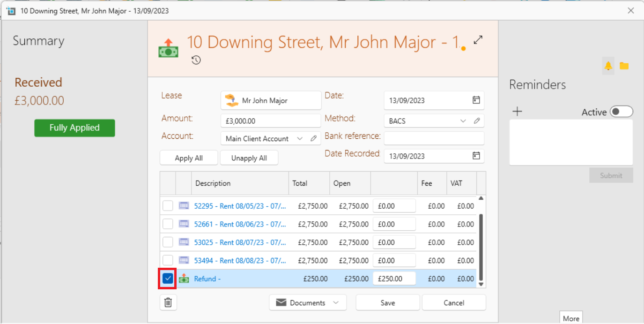
Task: Close the receipt window
Action: coord(631,10)
